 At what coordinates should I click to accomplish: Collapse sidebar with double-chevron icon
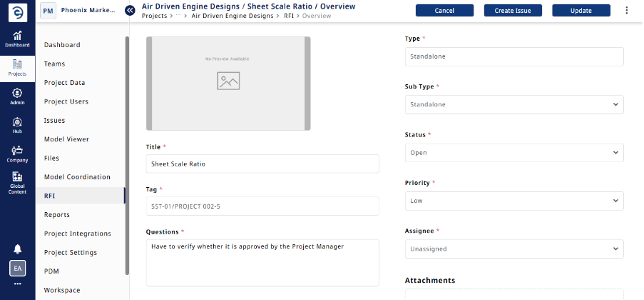(130, 10)
